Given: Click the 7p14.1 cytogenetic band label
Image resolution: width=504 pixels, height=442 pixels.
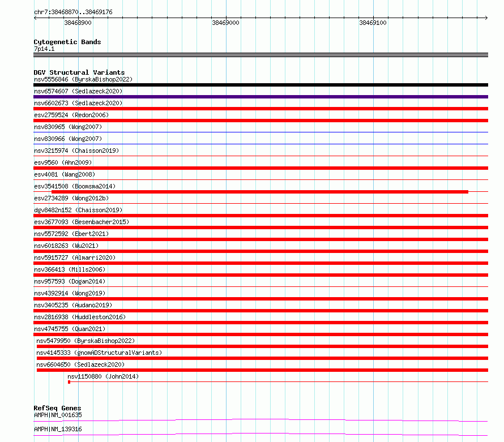Looking at the screenshot, I should click(44, 49).
